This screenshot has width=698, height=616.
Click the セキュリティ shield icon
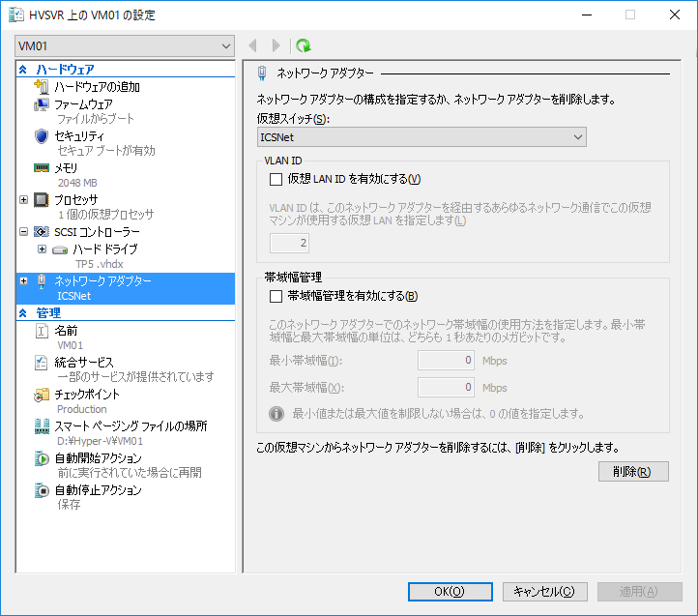coord(42,136)
